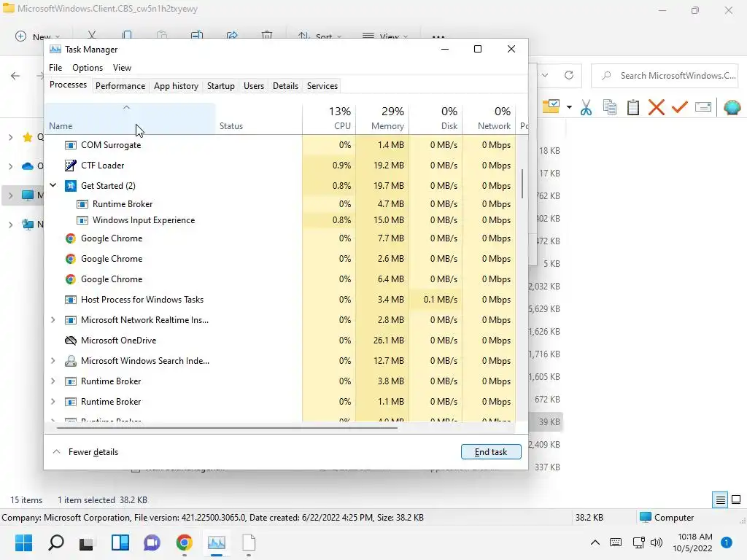This screenshot has width=747, height=560.
Task: Click the Windows Input Experience icon
Action: tap(82, 220)
